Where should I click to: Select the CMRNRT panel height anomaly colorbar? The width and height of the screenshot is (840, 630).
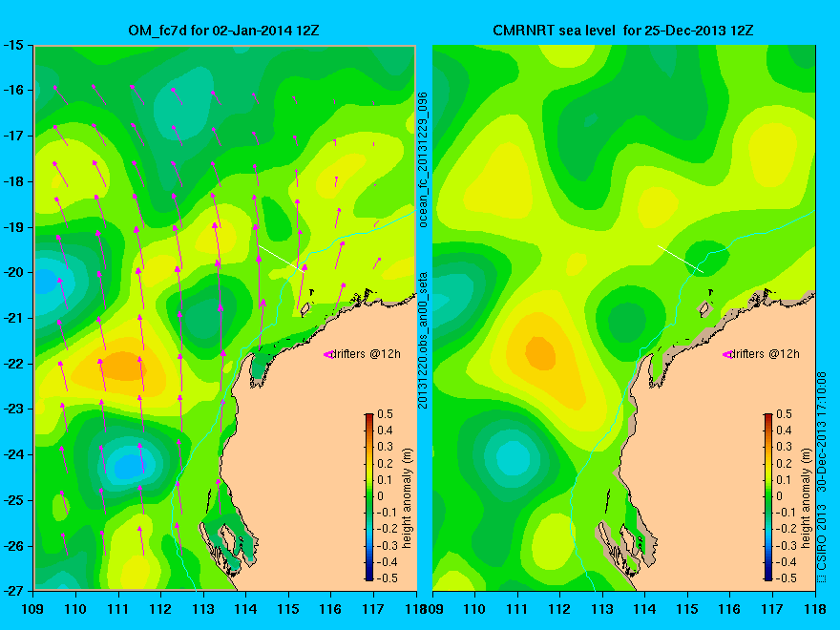[x=768, y=496]
